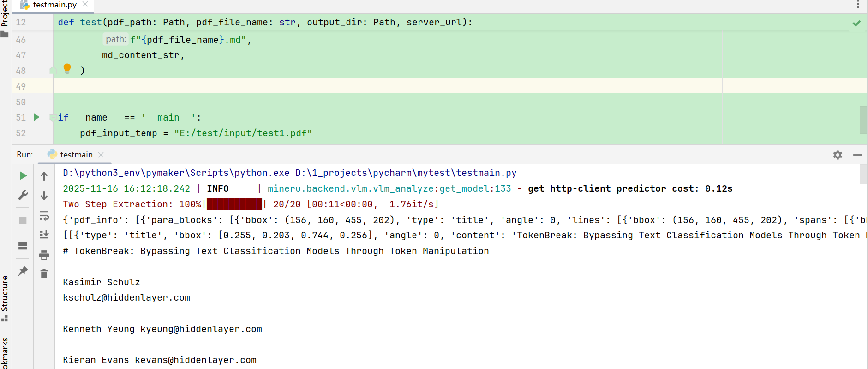Click the editor vertical scrollbar thumb
This screenshot has width=868, height=369.
(863, 120)
